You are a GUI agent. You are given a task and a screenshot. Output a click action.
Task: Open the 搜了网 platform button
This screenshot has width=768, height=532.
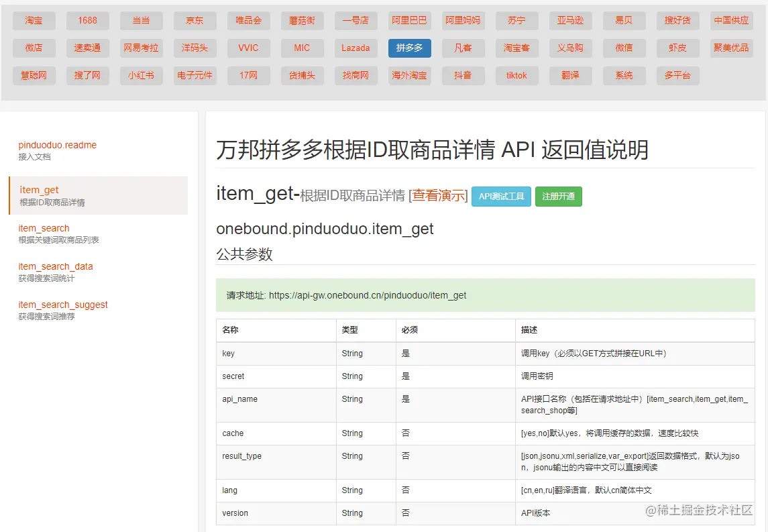click(x=87, y=75)
